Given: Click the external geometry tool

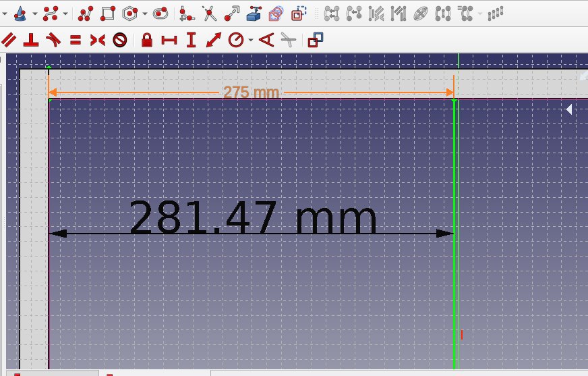Looking at the screenshot, I should pyautogui.click(x=254, y=14).
